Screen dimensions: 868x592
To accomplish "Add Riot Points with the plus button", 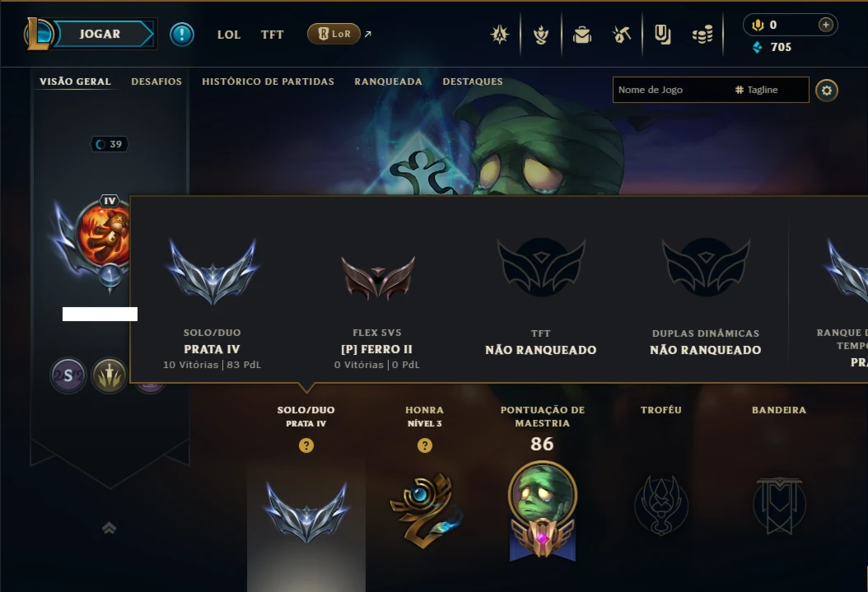I will [x=825, y=25].
